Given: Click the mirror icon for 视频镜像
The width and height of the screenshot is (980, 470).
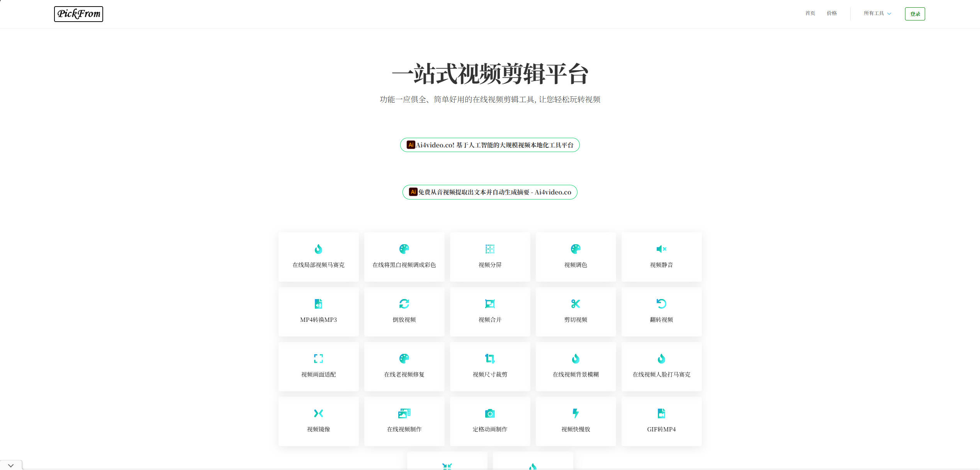Looking at the screenshot, I should point(318,413).
